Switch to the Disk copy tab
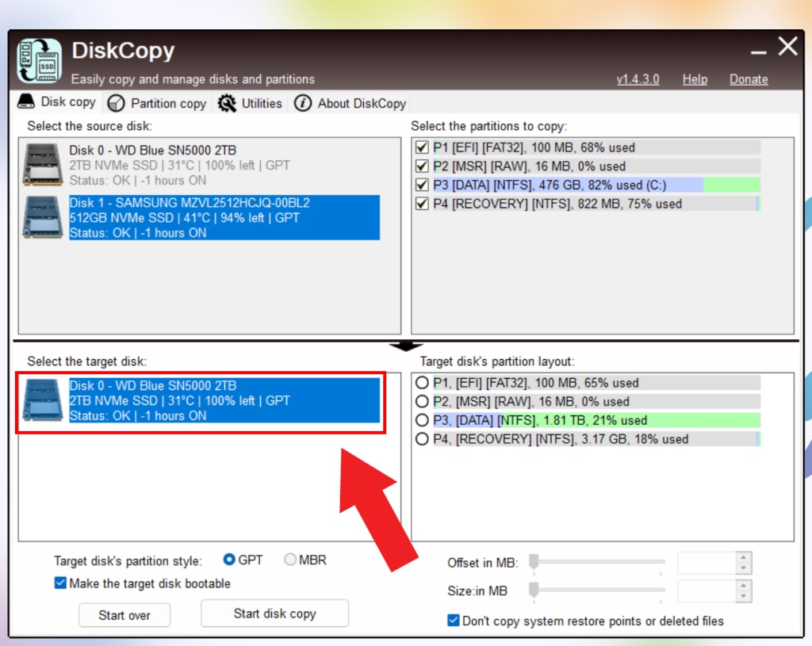Screen dimensions: 812x646 [57, 101]
